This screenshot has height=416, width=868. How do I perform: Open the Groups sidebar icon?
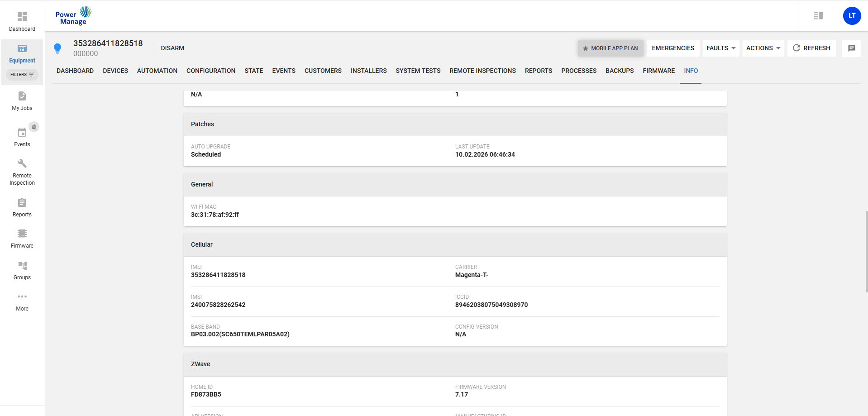coord(22,266)
